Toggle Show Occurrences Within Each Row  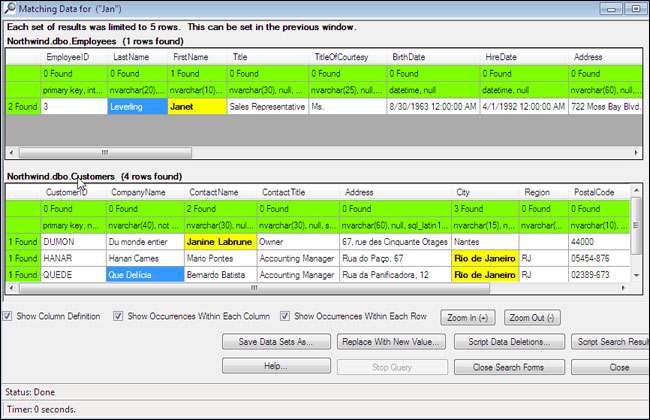pyautogui.click(x=286, y=316)
